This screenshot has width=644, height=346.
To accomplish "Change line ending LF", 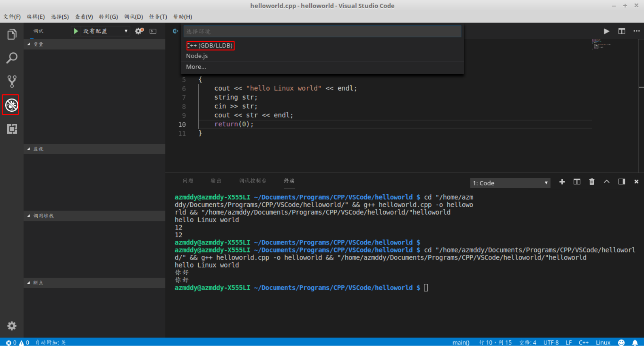I will [x=568, y=342].
